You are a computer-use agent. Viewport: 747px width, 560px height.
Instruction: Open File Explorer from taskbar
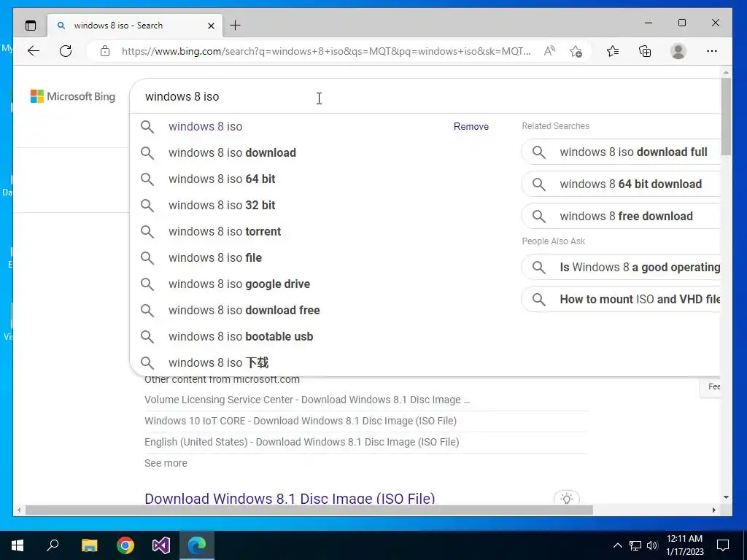89,545
